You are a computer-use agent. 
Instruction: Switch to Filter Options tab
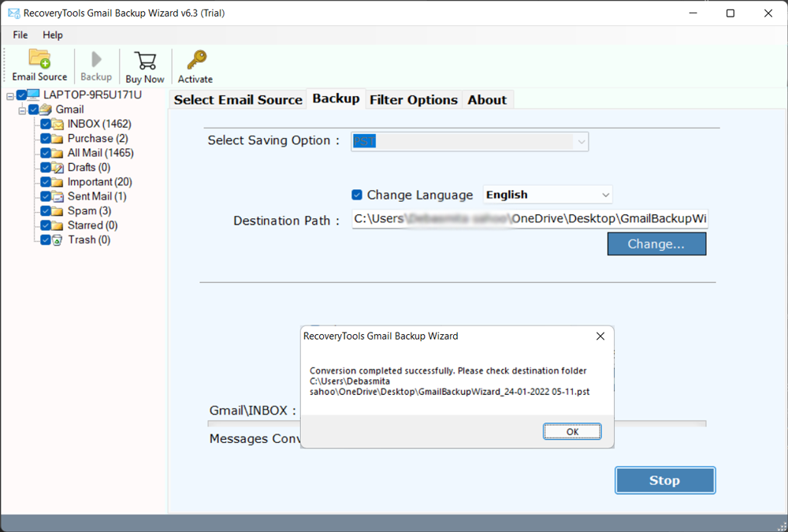[414, 99]
